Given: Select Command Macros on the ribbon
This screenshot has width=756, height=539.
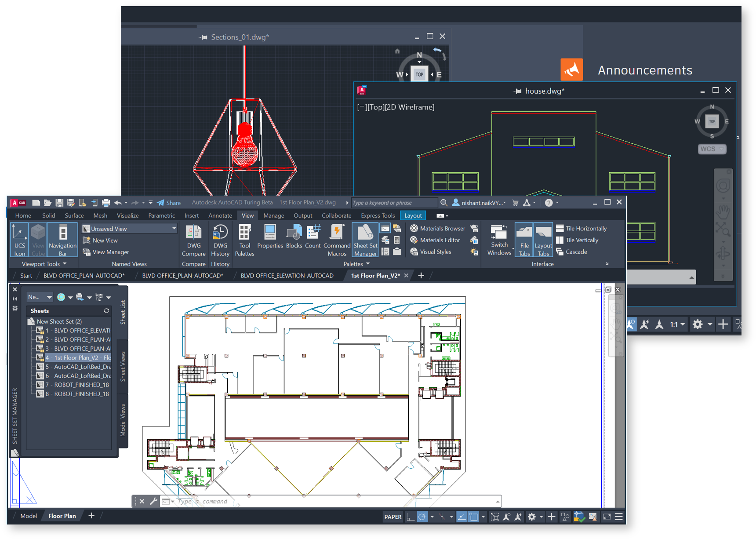Looking at the screenshot, I should point(337,239).
